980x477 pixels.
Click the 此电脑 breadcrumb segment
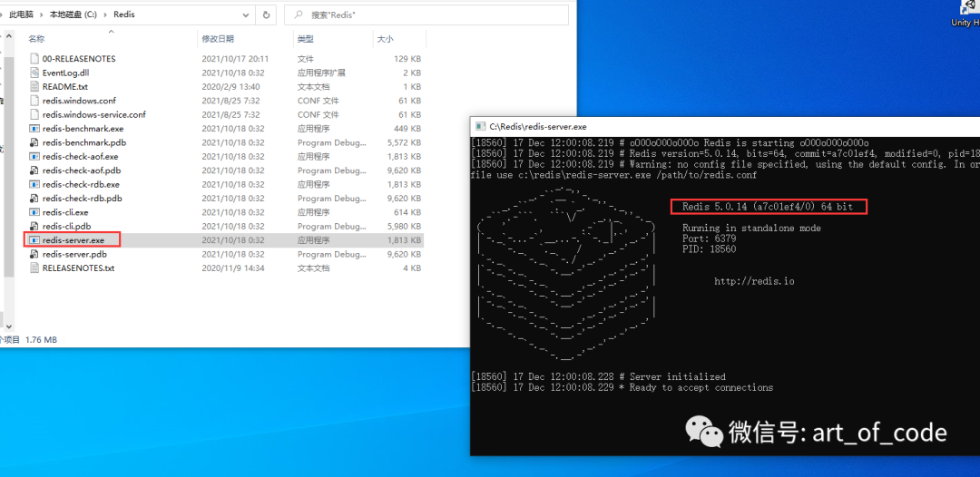[x=21, y=15]
